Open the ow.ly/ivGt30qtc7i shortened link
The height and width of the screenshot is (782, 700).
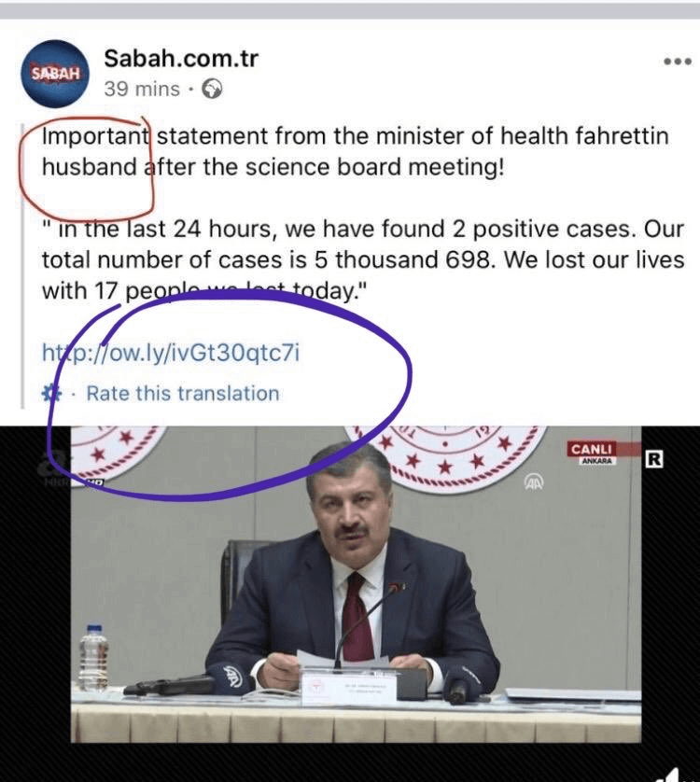point(171,353)
